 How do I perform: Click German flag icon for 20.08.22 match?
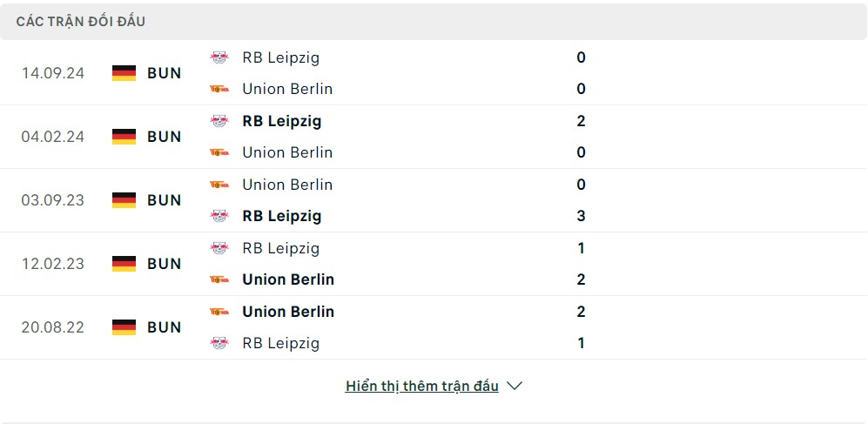pos(124,327)
